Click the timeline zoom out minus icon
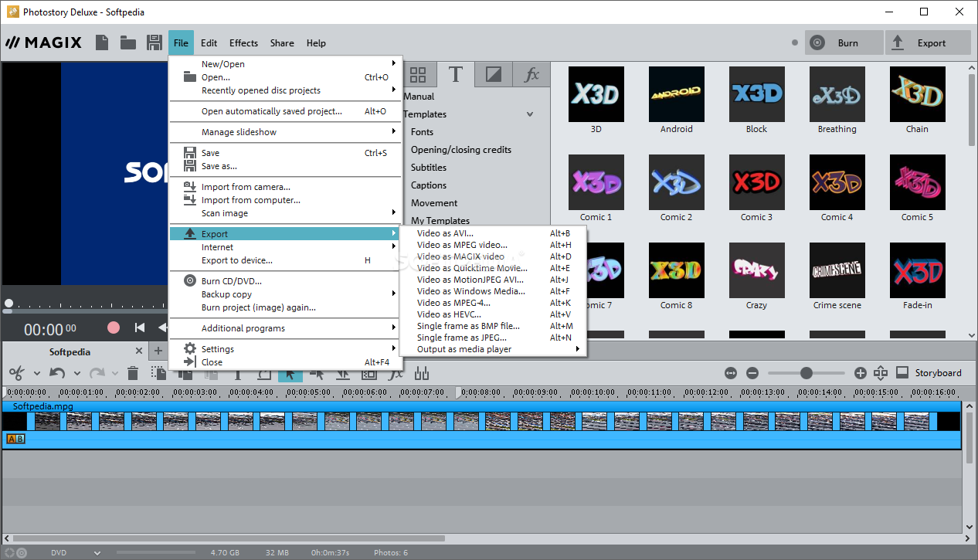 752,373
